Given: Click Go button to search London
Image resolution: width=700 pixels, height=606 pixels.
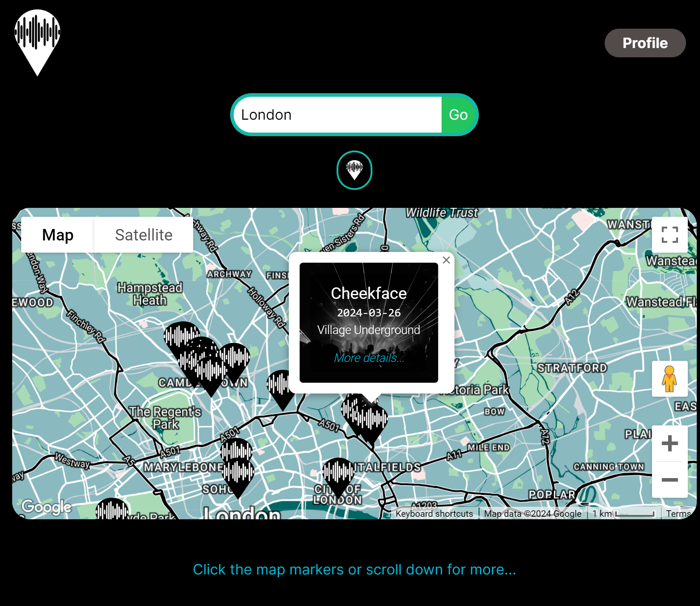Looking at the screenshot, I should pos(458,114).
